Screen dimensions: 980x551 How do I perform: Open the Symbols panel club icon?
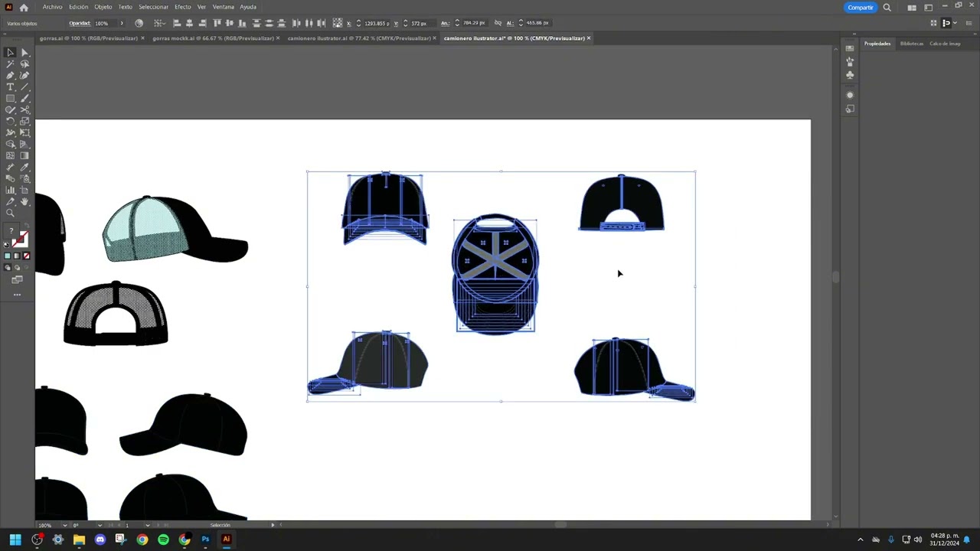(850, 75)
